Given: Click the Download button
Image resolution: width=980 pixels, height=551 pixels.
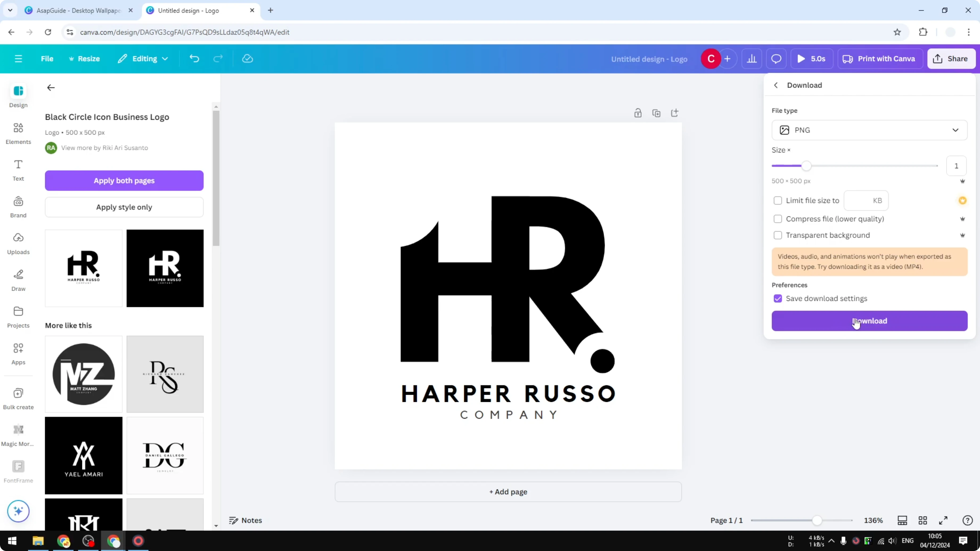Looking at the screenshot, I should (x=869, y=321).
